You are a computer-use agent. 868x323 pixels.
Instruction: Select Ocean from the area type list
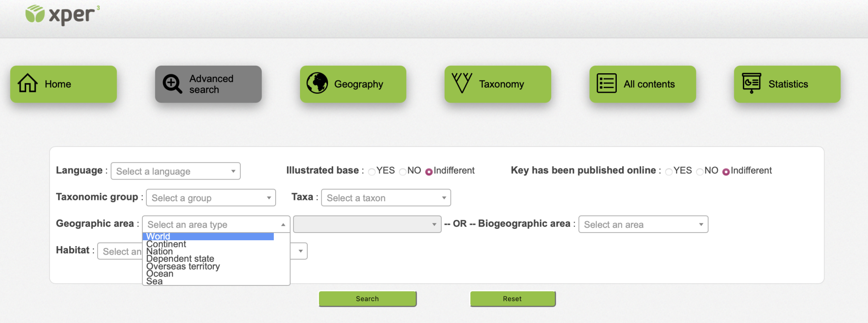coord(160,274)
